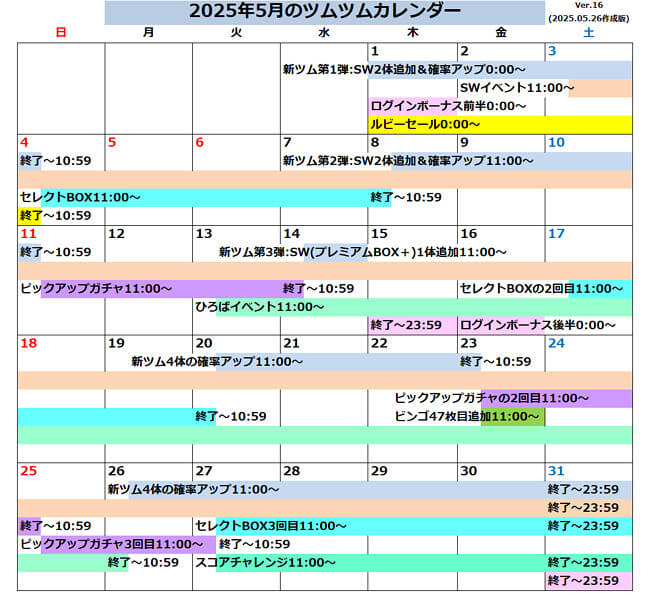This screenshot has height=608, width=650.
Task: Click the 土 Saturday column header
Action: (x=588, y=33)
